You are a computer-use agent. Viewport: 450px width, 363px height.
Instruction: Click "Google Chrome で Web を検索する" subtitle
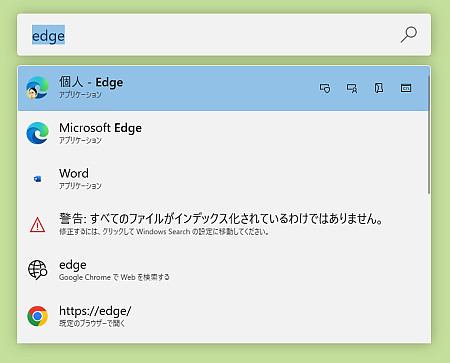pos(114,278)
